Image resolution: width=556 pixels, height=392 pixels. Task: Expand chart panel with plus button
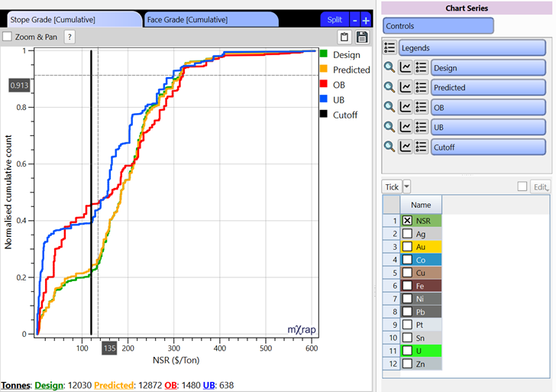click(x=366, y=20)
